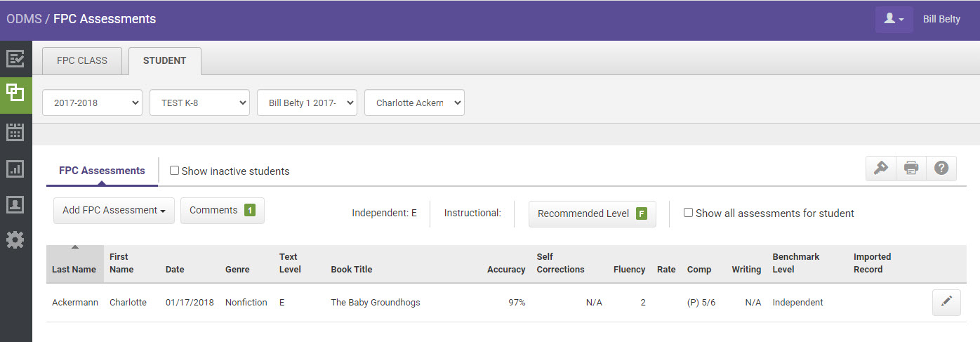
Task: Go to ODMS breadcrumb link
Action: (24, 19)
